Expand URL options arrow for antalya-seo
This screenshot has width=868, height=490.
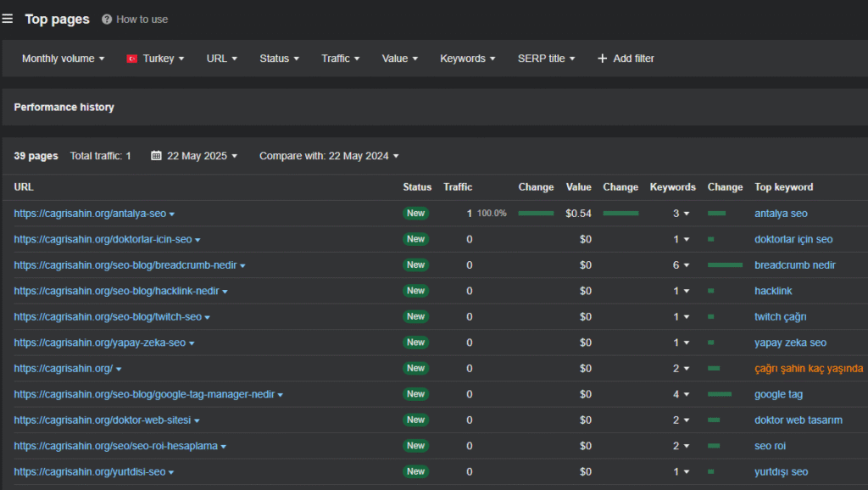coord(171,214)
